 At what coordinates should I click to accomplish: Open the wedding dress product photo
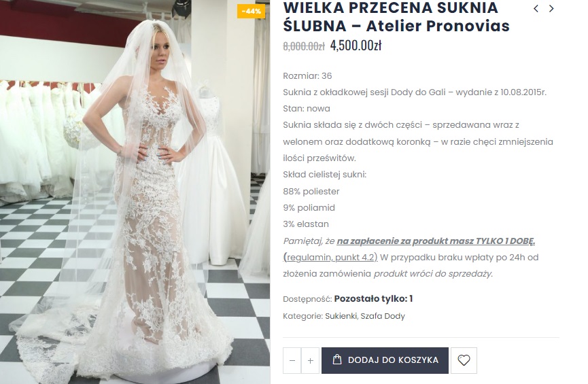pyautogui.click(x=135, y=192)
